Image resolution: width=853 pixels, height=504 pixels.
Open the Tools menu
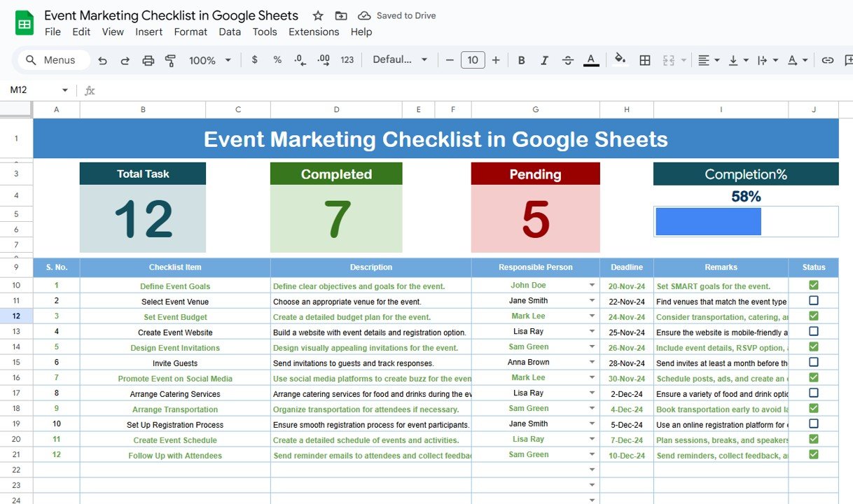[265, 31]
